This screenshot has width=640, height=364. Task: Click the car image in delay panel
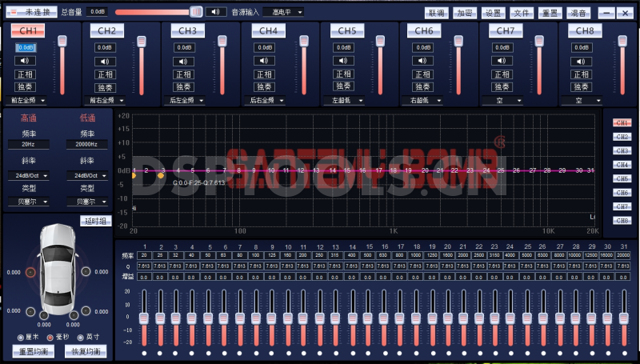(x=58, y=270)
